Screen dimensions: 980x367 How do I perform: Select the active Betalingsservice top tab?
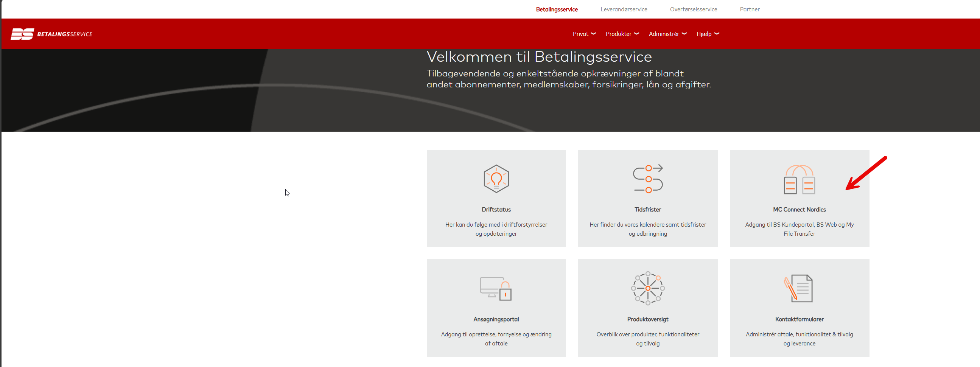click(x=557, y=9)
